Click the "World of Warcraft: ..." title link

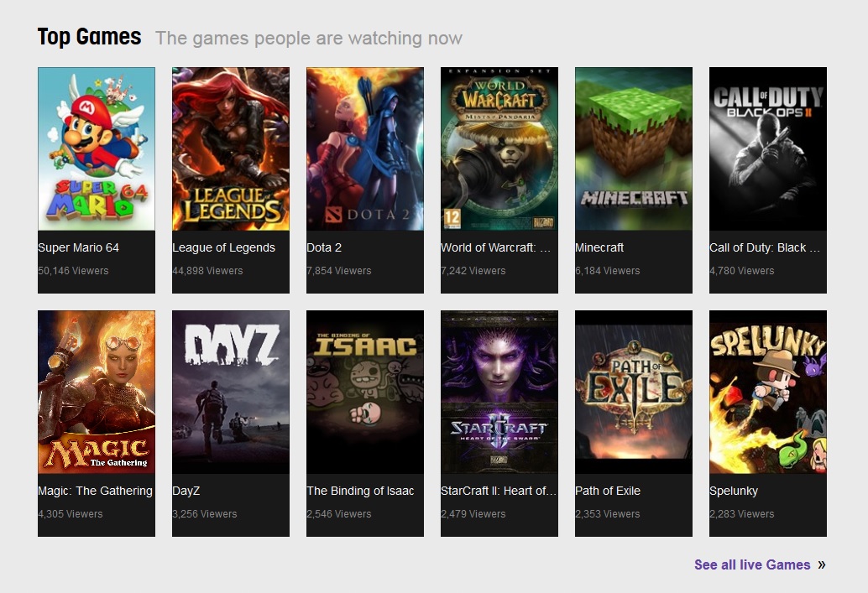point(496,247)
